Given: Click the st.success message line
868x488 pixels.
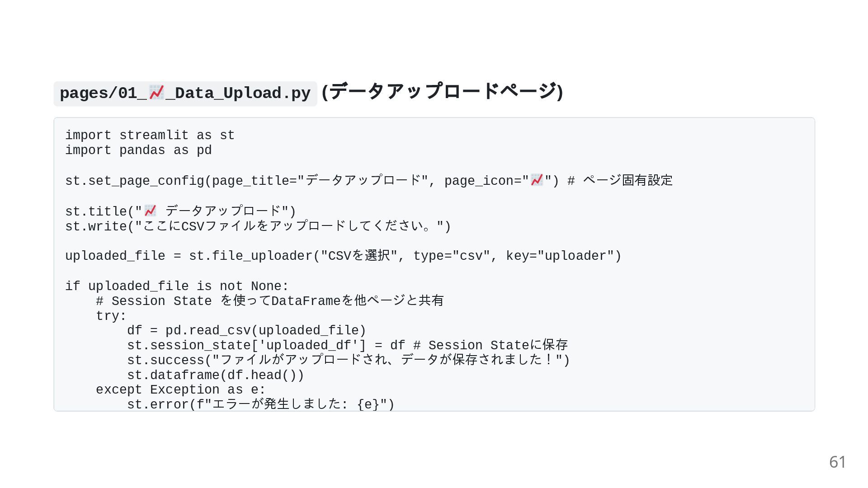Looking at the screenshot, I should (349, 360).
